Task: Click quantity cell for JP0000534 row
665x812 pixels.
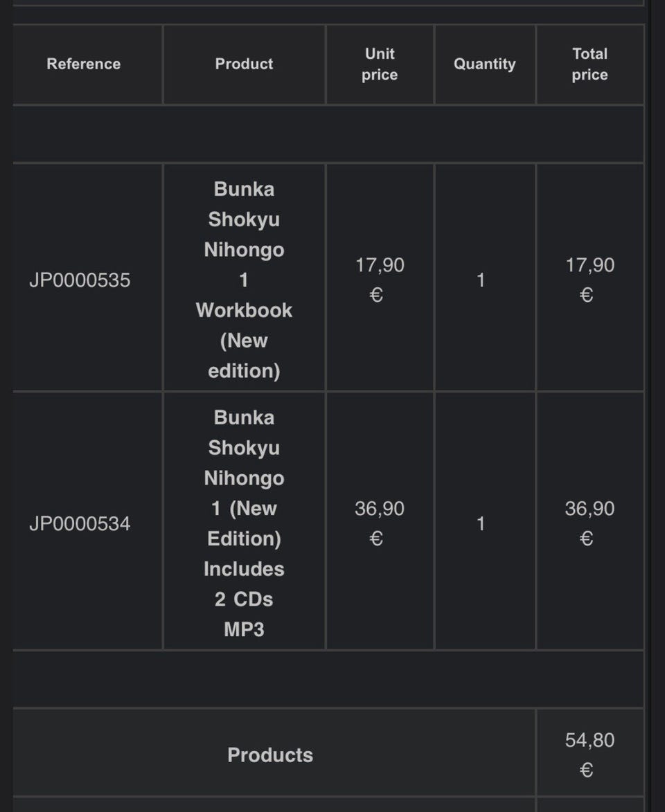Action: 484,523
